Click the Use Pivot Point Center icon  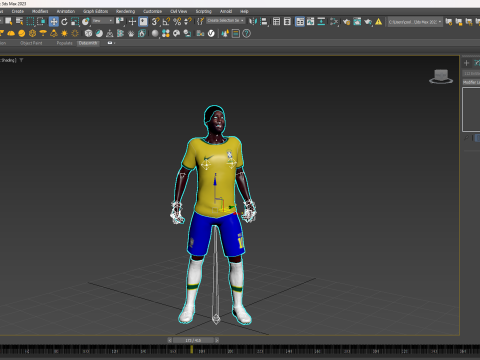[x=120, y=22]
